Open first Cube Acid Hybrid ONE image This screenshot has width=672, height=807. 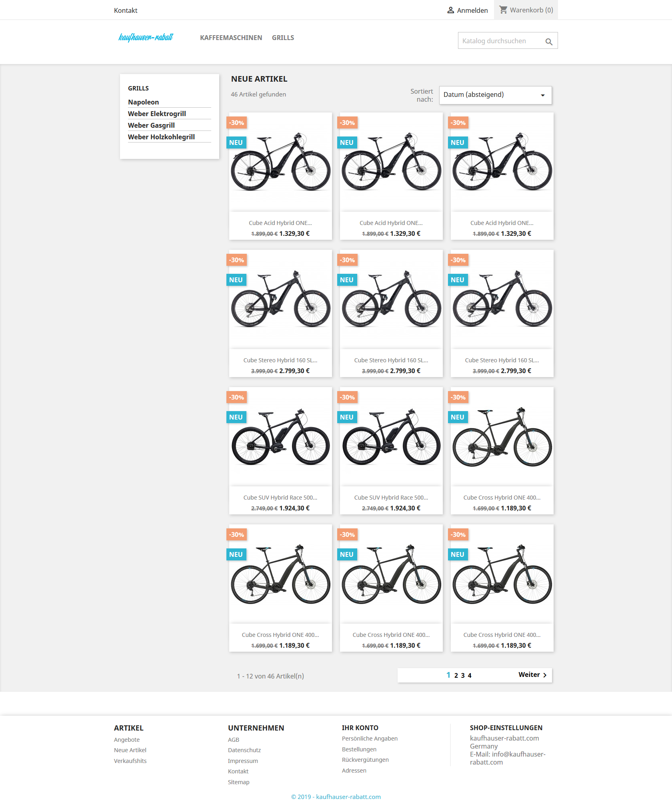[280, 162]
